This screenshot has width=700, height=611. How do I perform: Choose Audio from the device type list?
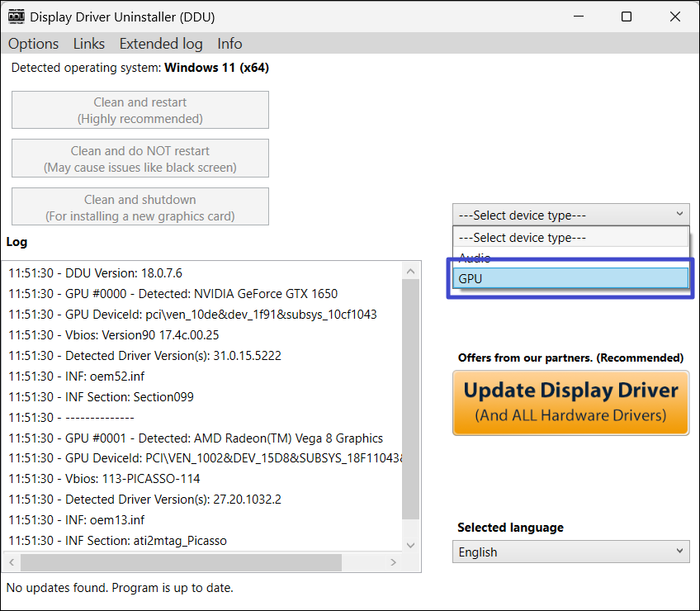click(x=570, y=258)
